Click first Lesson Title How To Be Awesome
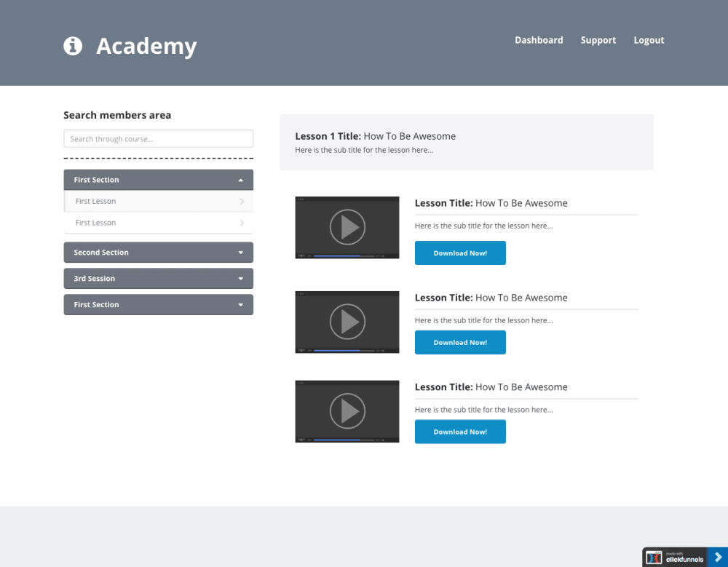This screenshot has height=567, width=728. tap(491, 203)
